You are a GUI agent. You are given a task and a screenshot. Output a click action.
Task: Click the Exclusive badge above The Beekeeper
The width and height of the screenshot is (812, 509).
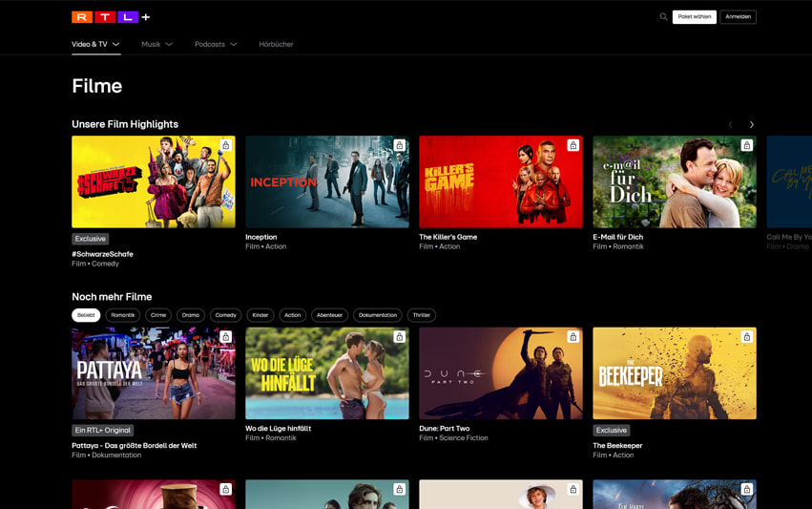click(x=611, y=430)
